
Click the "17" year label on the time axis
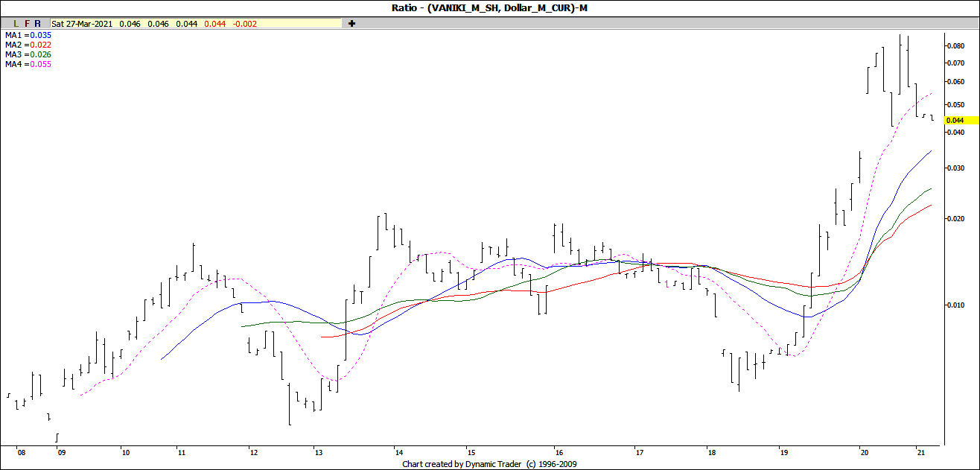pos(638,453)
